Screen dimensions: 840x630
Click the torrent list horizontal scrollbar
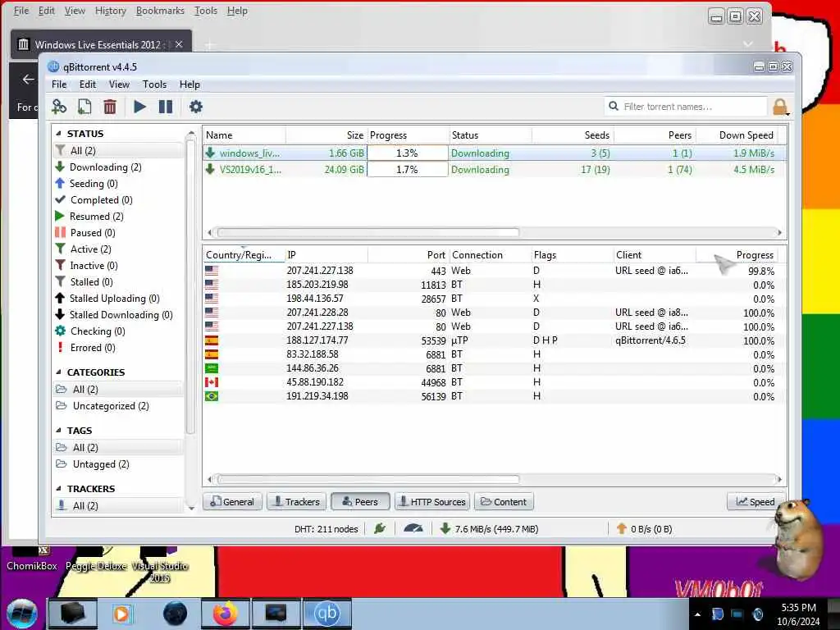point(368,232)
